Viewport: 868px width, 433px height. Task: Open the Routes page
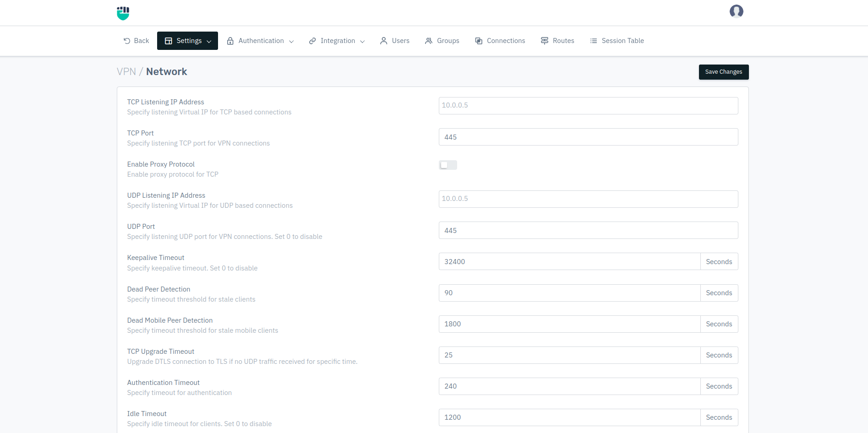pos(557,41)
